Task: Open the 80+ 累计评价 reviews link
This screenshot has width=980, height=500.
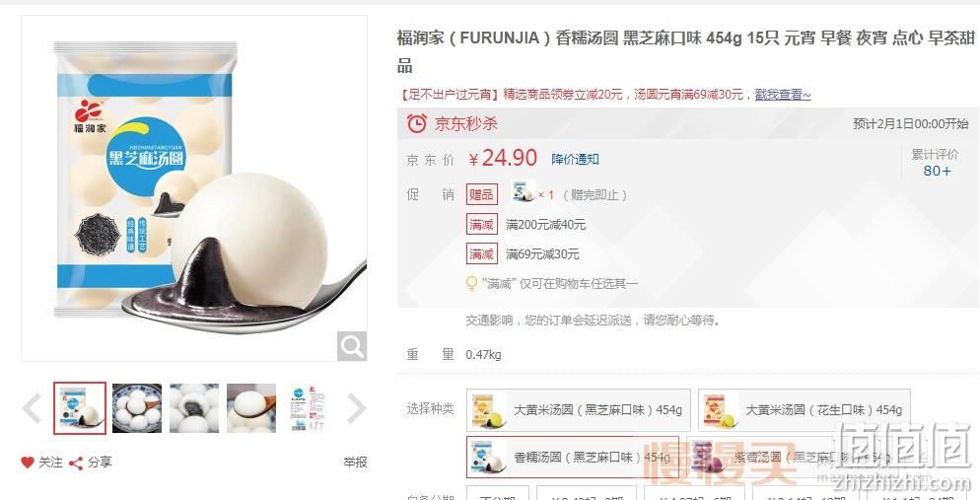Action: [x=938, y=171]
